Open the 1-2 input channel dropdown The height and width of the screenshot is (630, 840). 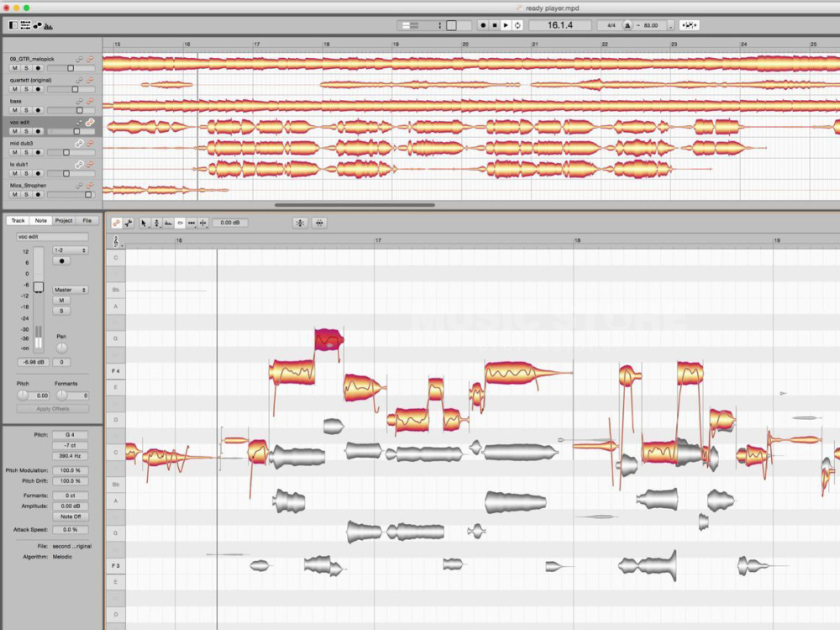(71, 250)
